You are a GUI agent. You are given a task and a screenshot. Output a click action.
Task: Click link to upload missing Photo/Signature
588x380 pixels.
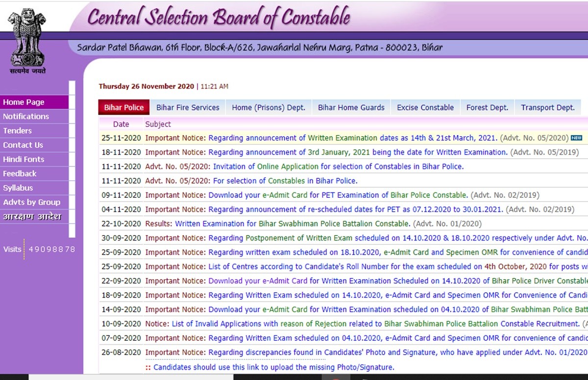coord(273,367)
